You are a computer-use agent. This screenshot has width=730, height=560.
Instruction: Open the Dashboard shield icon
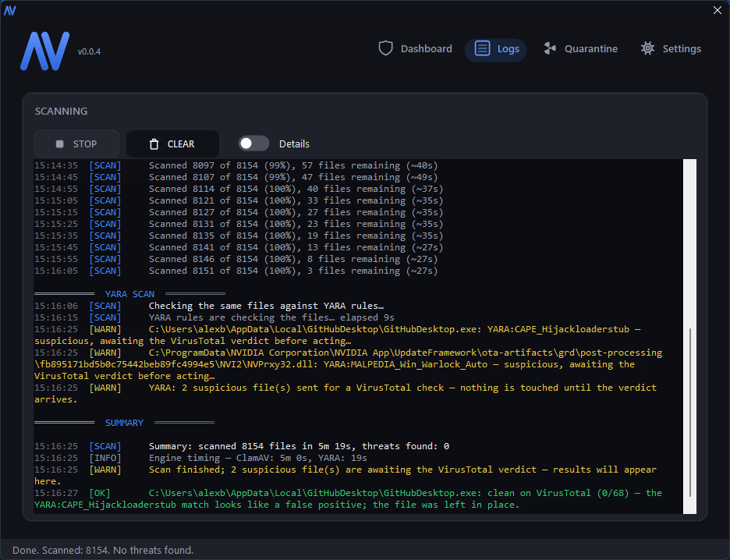coord(385,48)
